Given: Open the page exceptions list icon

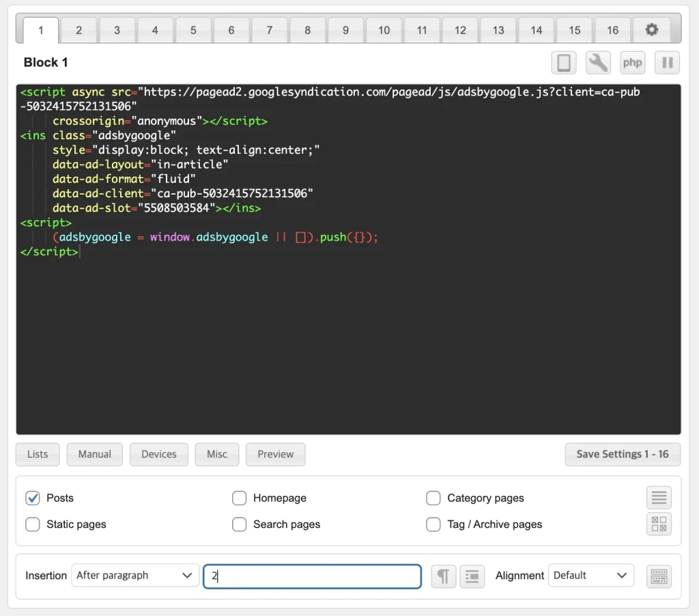Looking at the screenshot, I should (x=659, y=497).
